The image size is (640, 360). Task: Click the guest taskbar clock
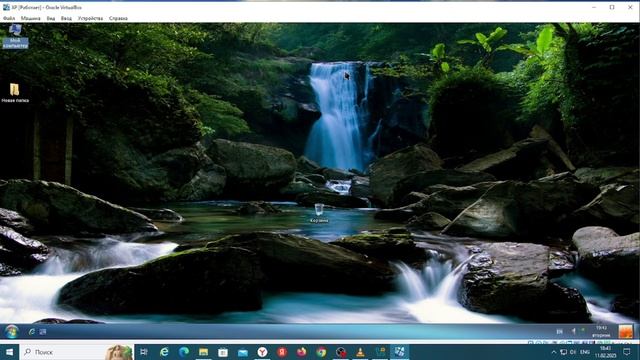point(601,331)
